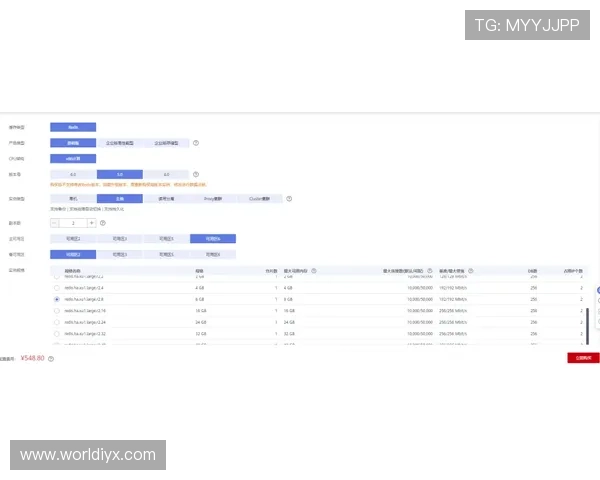Open help icon in bandwidth column header

(x=471, y=271)
